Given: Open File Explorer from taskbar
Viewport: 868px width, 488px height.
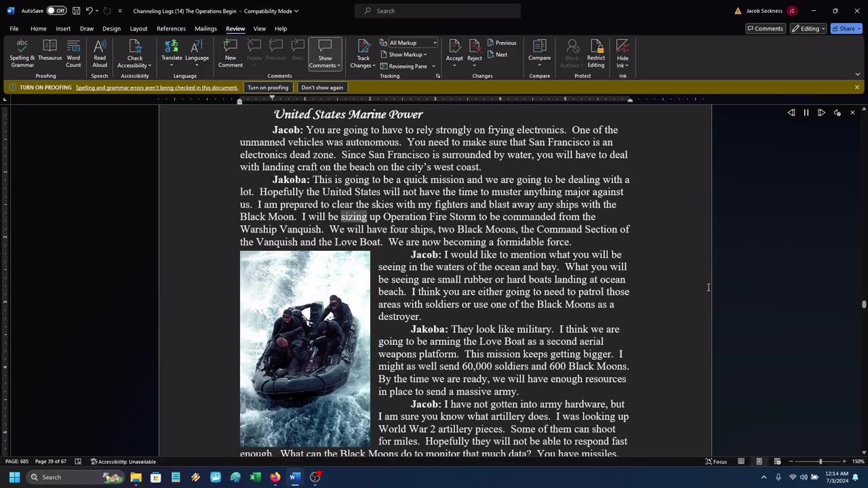Looking at the screenshot, I should tap(136, 477).
